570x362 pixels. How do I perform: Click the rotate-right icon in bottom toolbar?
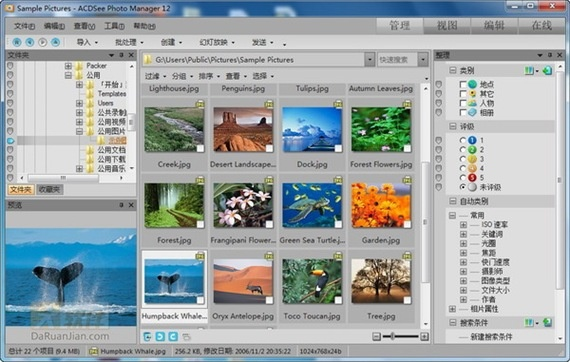pos(160,337)
